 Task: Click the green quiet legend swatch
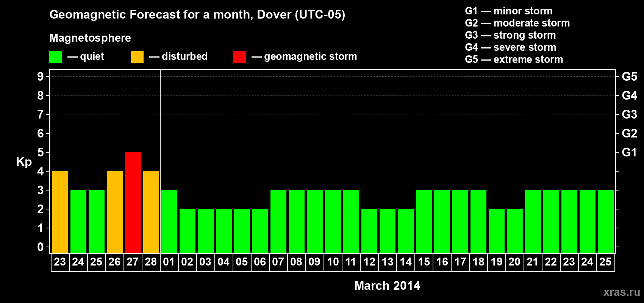[55, 57]
